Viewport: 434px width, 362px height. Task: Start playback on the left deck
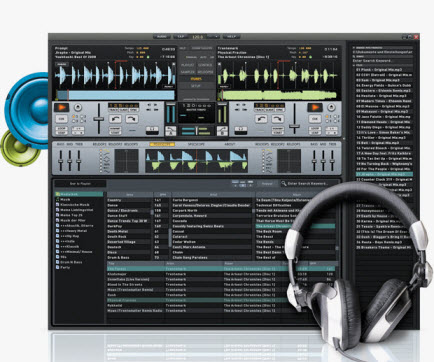[x=61, y=107]
